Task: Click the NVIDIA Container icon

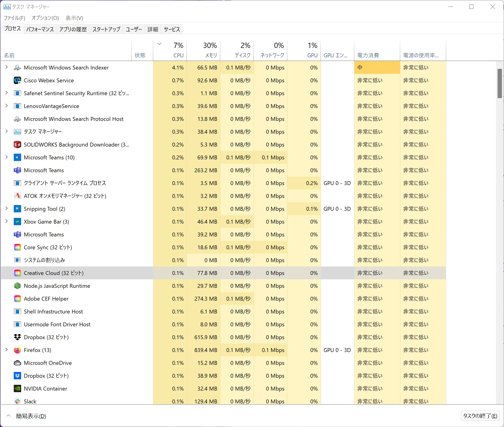Action: (x=17, y=388)
